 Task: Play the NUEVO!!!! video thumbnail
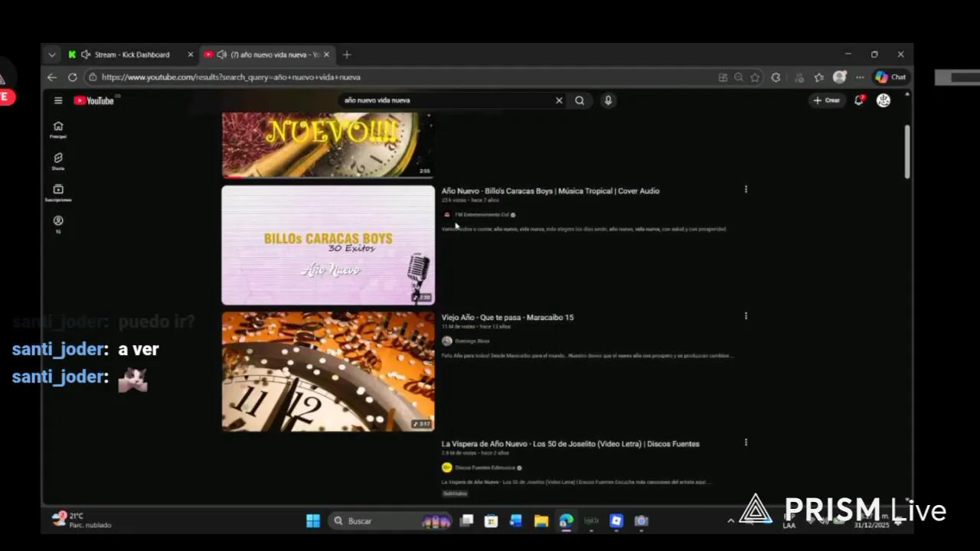(328, 145)
